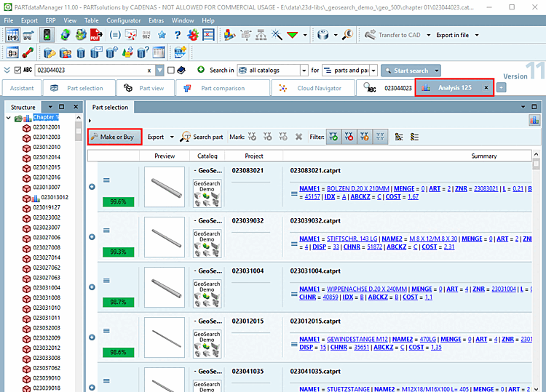546x392 pixels.
Task: Click the table/calendar grid toolbar icon
Action: coord(159,52)
